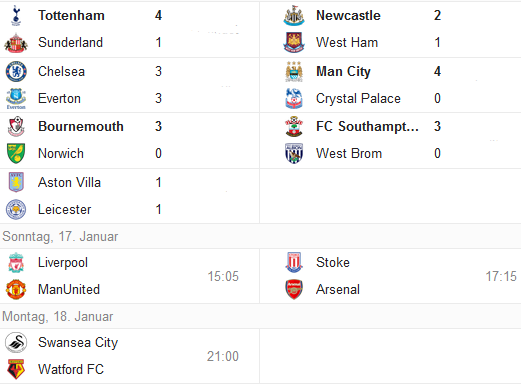
Task: Select the West Ham crest
Action: click(x=294, y=42)
